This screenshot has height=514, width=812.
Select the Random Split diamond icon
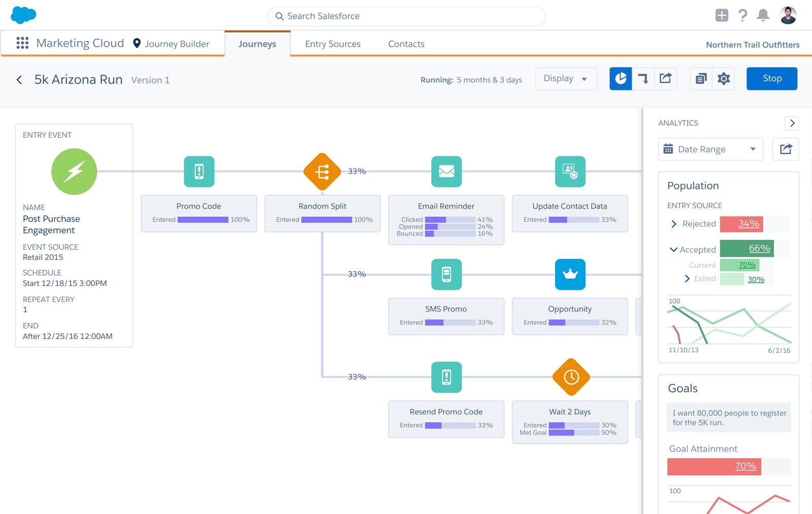[322, 172]
